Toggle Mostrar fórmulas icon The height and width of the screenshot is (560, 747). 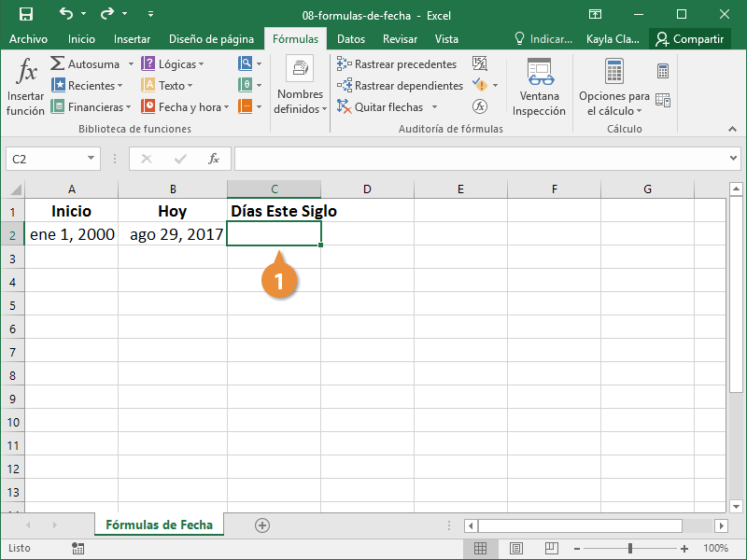click(480, 63)
